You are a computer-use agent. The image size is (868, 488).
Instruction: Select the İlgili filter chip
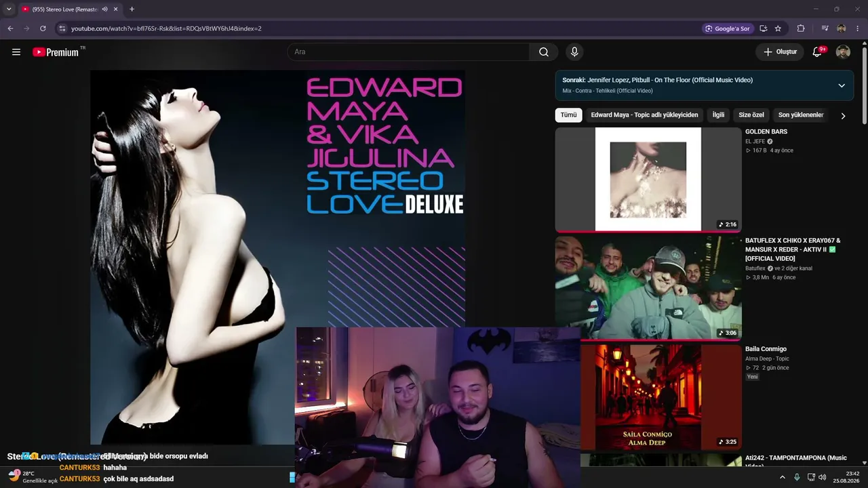718,115
